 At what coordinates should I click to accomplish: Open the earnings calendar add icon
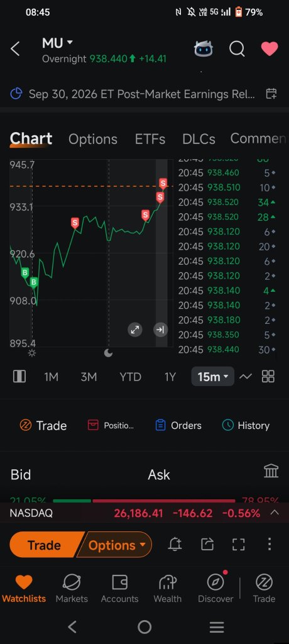pos(271,94)
